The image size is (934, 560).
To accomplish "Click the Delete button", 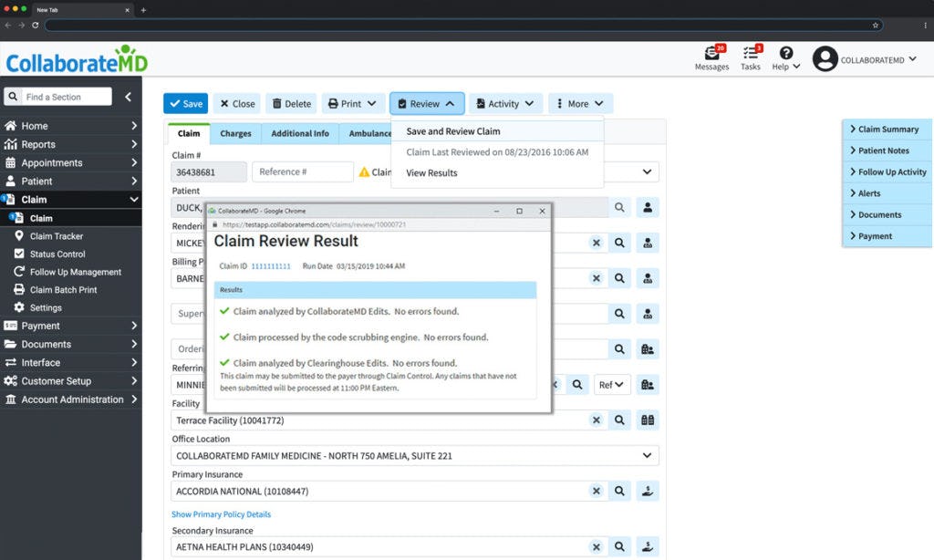I will pos(291,104).
